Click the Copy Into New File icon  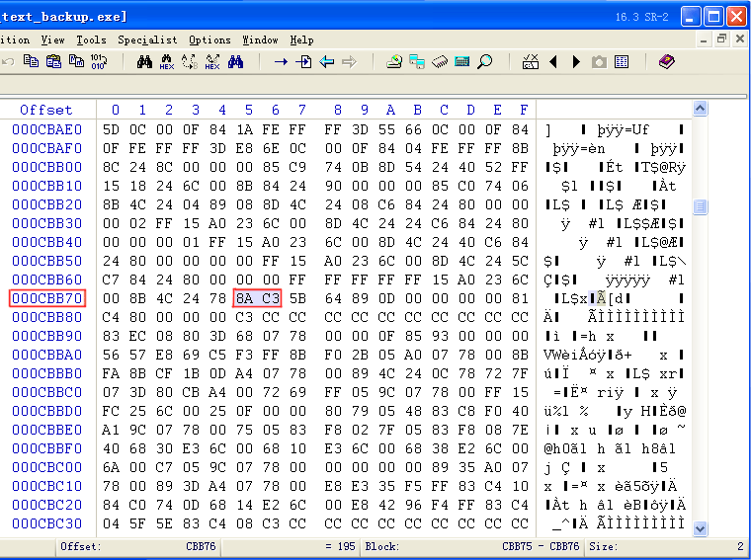tap(77, 61)
